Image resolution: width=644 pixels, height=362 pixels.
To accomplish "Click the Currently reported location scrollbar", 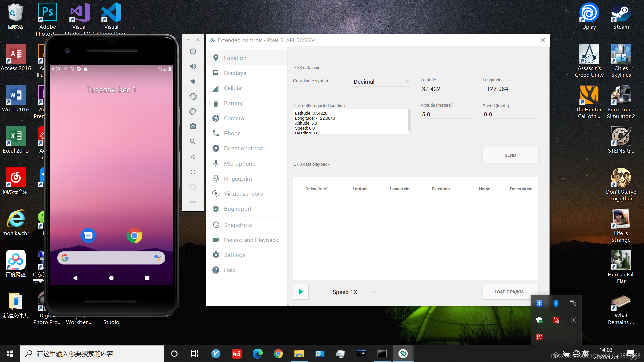I will (409, 120).
